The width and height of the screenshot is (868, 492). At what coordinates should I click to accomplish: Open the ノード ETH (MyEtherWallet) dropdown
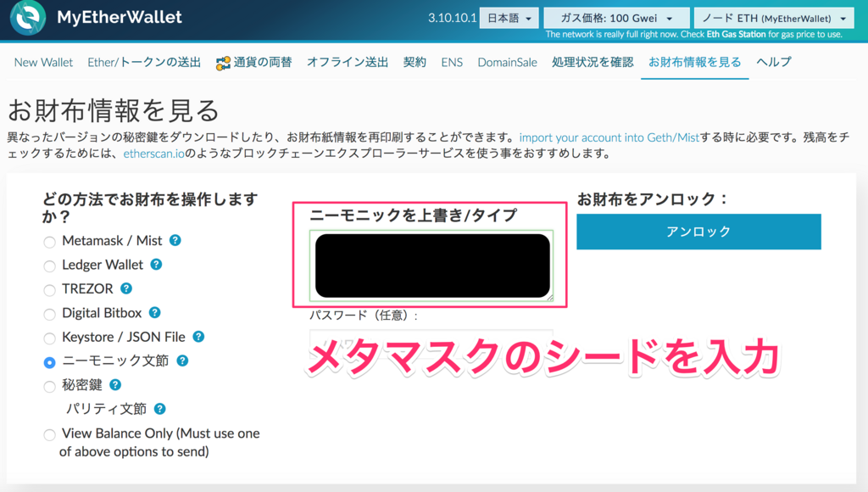774,19
